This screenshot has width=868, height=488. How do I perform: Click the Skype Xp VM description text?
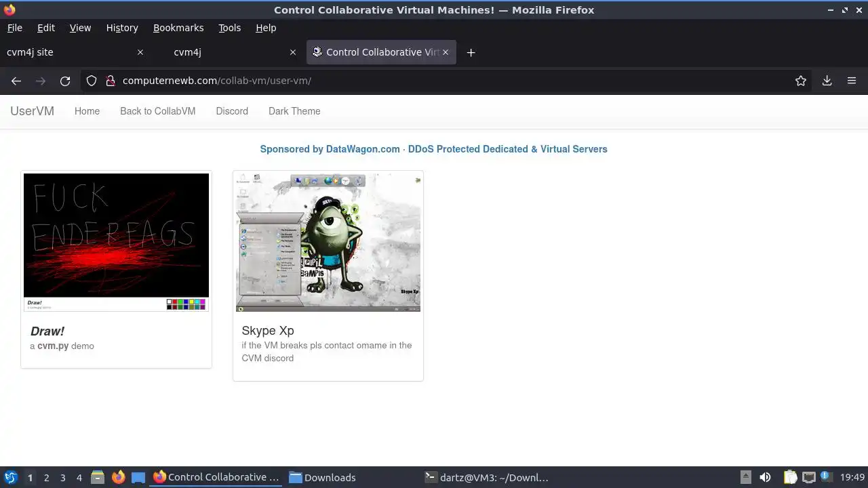click(327, 352)
